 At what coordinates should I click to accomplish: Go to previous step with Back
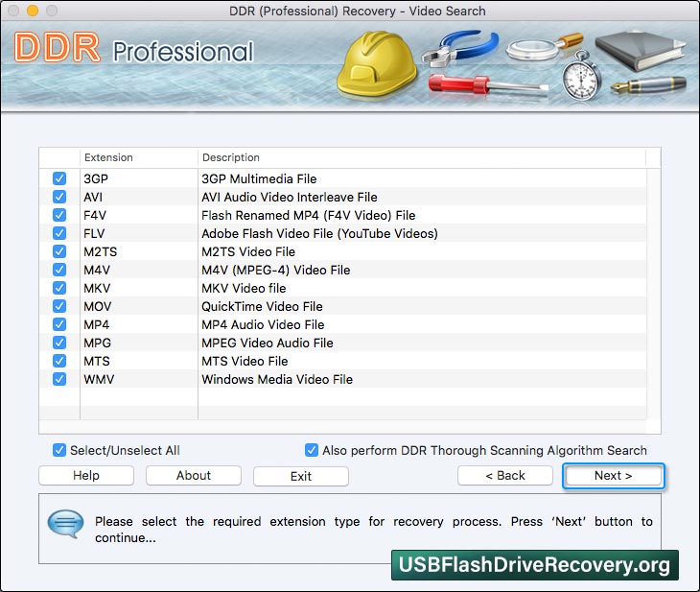[x=505, y=475]
